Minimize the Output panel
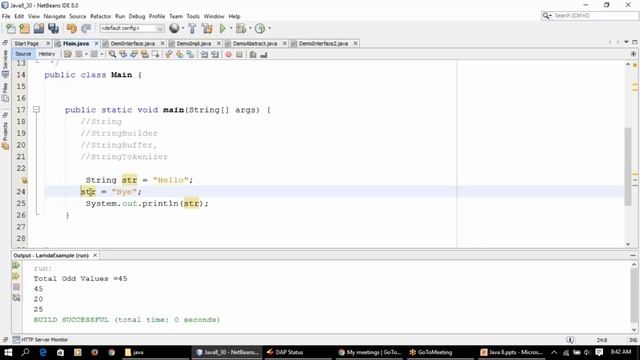This screenshot has width=640, height=360. (x=633, y=255)
